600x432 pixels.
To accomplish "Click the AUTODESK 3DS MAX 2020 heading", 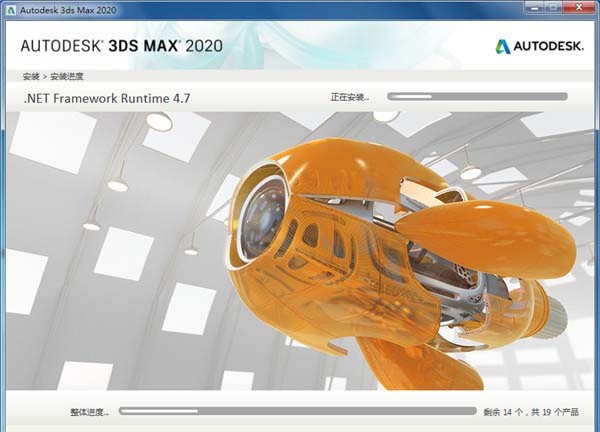I will point(122,46).
